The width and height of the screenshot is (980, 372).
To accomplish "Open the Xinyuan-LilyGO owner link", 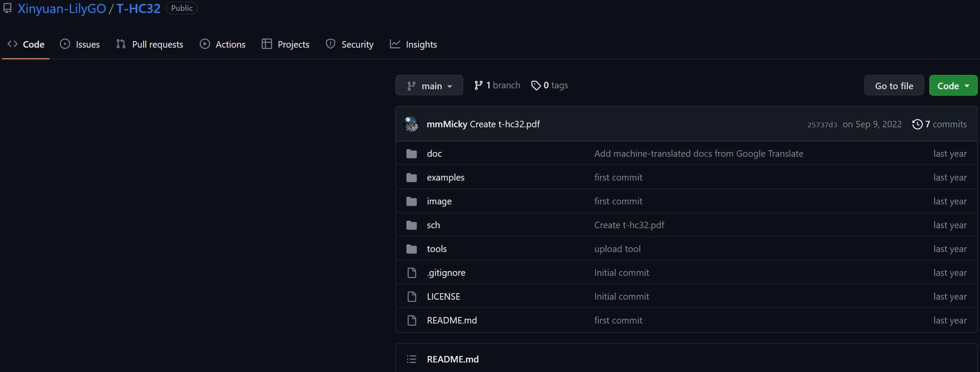I will point(62,9).
